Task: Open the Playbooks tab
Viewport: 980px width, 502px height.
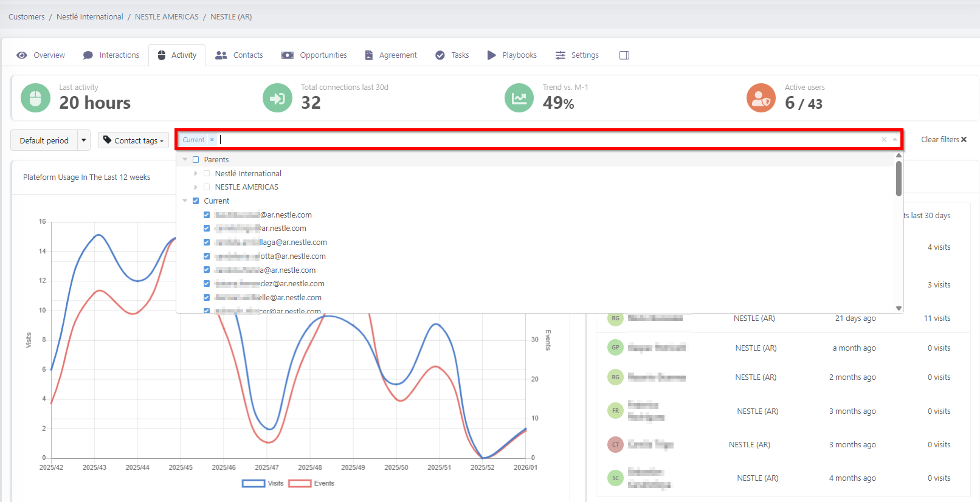Action: click(512, 55)
